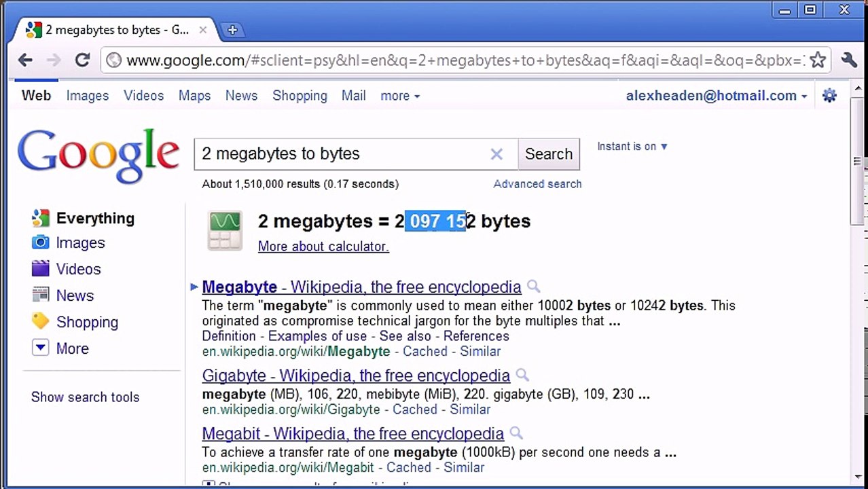
Task: Close the '2 megabytes to bytes' tab
Action: tap(202, 30)
